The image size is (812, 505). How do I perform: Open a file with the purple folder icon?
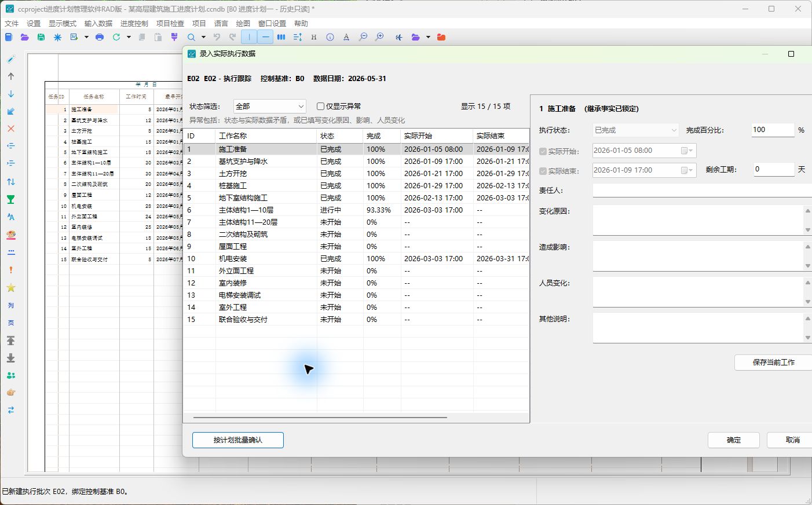(24, 37)
